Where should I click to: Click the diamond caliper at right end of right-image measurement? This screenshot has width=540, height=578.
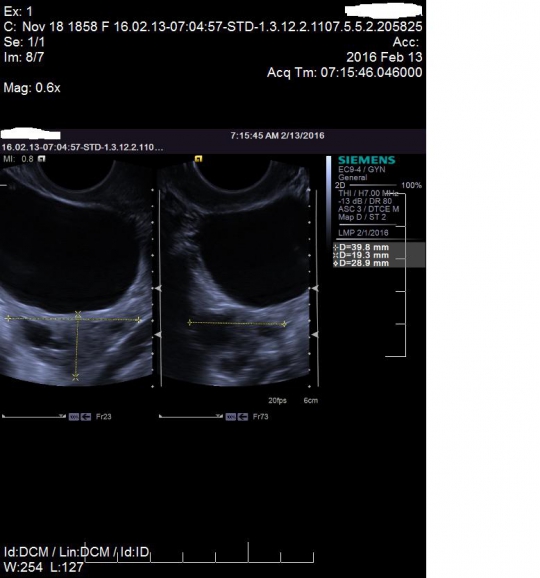tap(284, 324)
